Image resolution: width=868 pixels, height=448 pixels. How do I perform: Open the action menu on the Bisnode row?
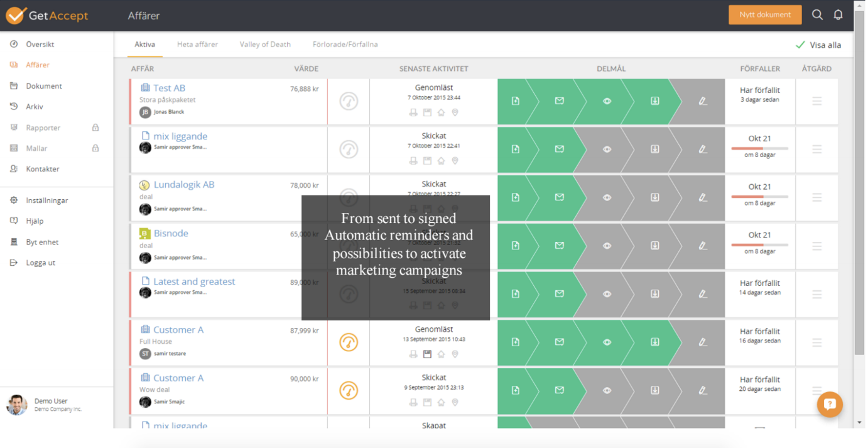click(x=816, y=246)
